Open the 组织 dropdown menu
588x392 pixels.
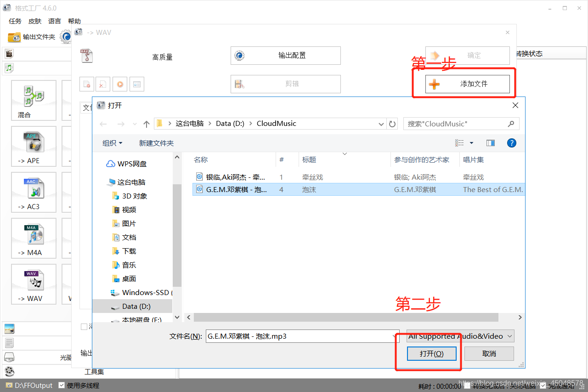pyautogui.click(x=113, y=143)
